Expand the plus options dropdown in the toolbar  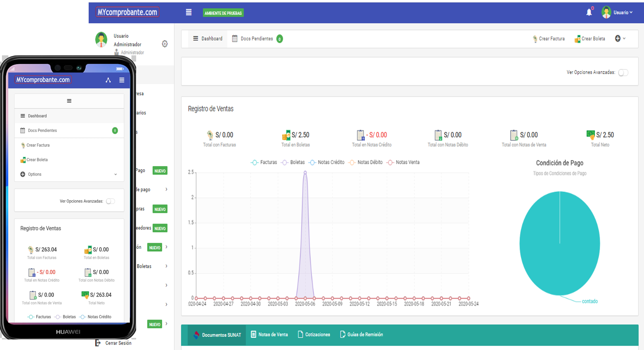(620, 39)
